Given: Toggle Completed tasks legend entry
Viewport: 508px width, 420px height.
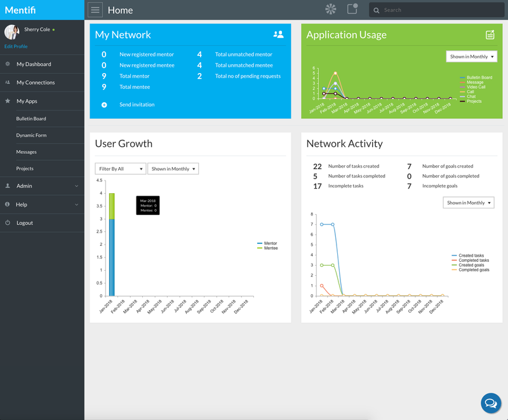Looking at the screenshot, I should coord(471,261).
